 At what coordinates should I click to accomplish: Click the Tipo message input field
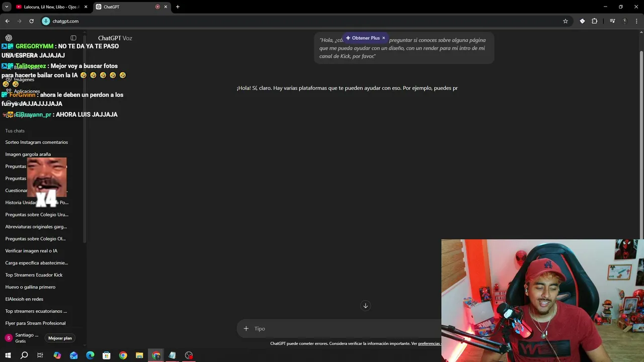click(x=347, y=328)
